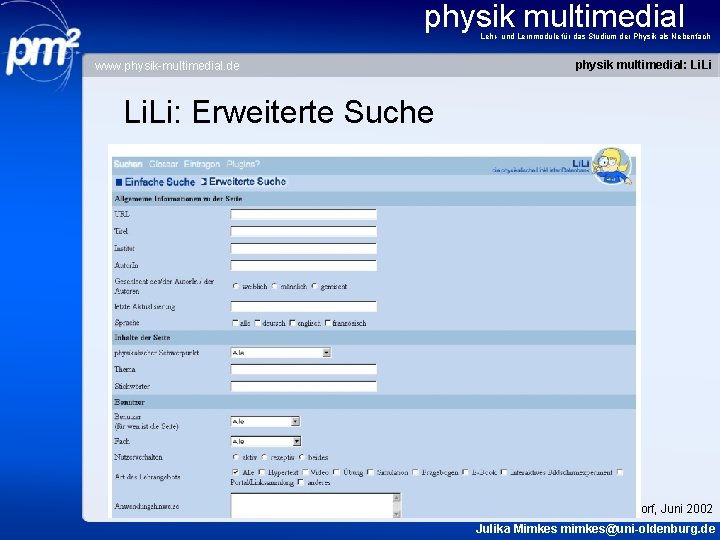
Task: Tick the Portal/Linksammlung checkbox
Action: [x=619, y=472]
